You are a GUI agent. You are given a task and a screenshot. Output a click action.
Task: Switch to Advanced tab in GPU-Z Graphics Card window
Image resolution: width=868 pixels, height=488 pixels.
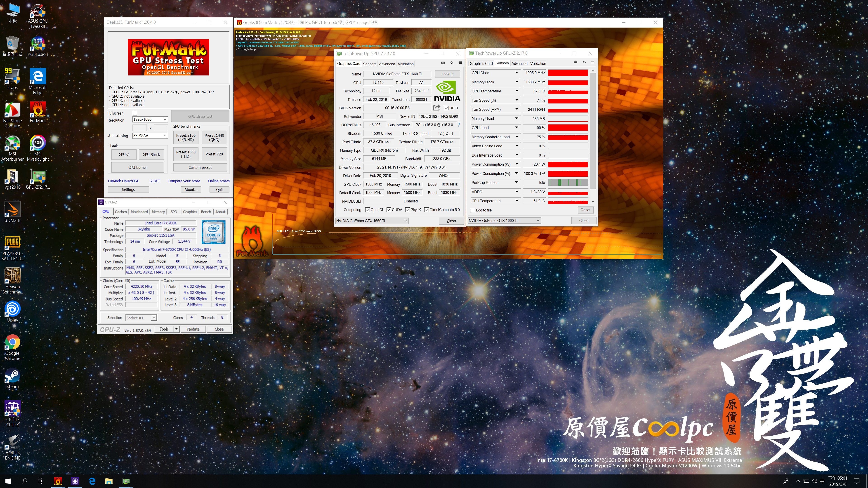click(x=387, y=64)
